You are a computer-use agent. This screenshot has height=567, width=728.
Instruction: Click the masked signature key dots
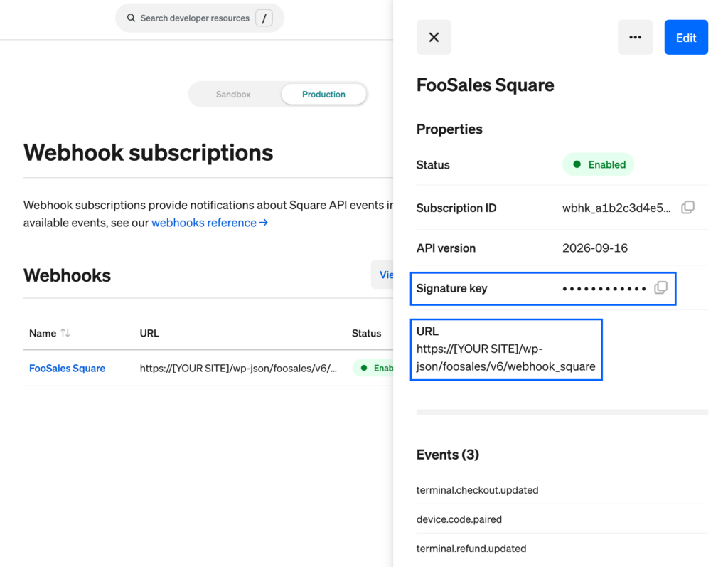(x=604, y=289)
